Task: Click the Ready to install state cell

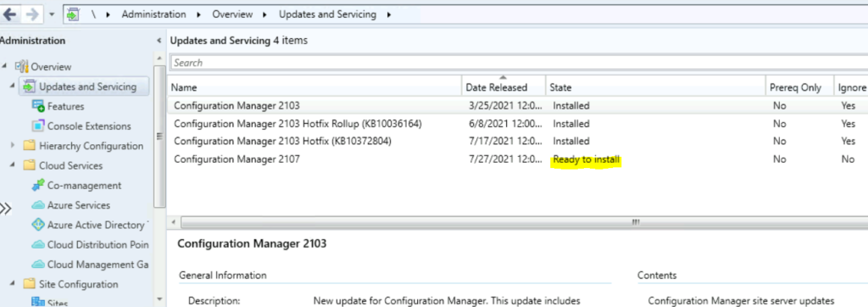Action: (587, 159)
